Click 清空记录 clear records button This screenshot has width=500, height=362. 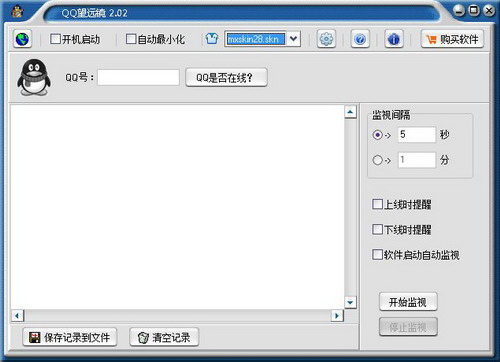pos(164,337)
